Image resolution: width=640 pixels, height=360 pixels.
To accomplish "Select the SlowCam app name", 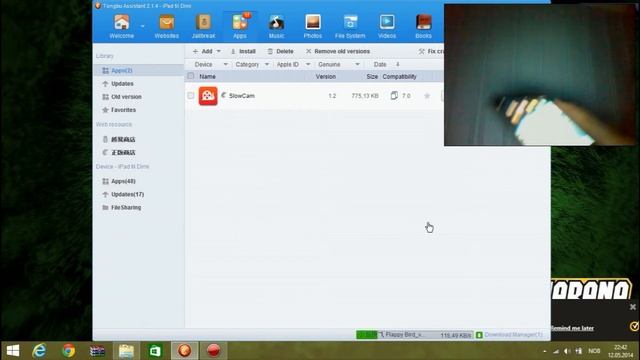I will pyautogui.click(x=242, y=96).
